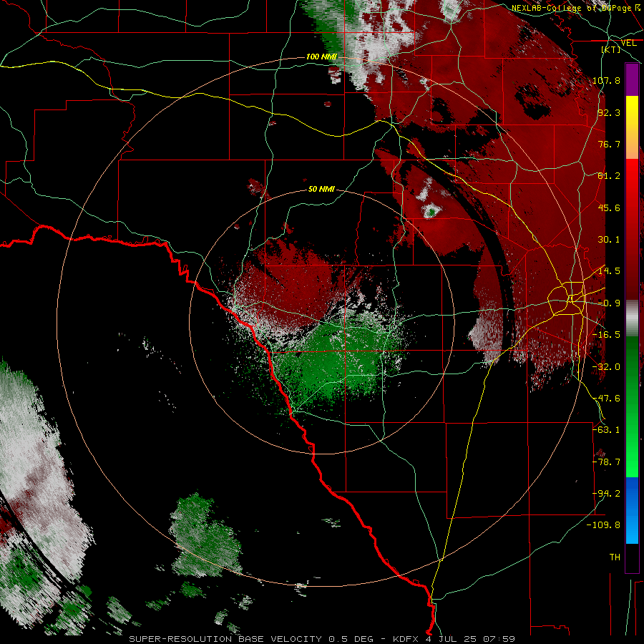Click the 92.3 velocity scale value
Screen dimensions: 644x644
[609, 112]
